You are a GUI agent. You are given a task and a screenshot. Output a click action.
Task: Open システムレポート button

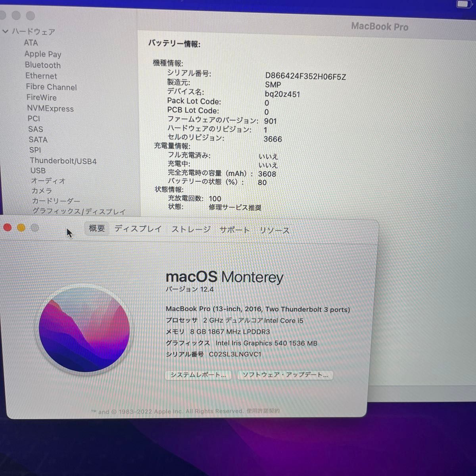coord(198,375)
